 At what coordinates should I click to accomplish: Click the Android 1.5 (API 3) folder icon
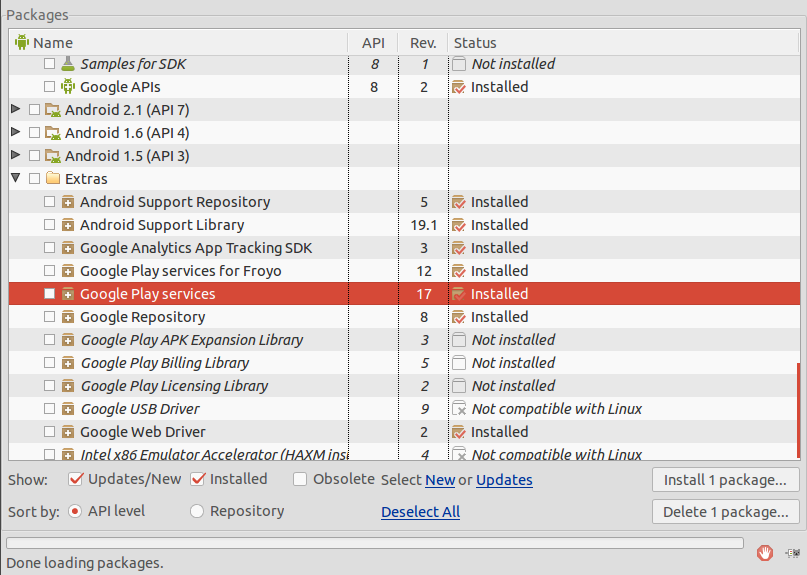point(52,155)
